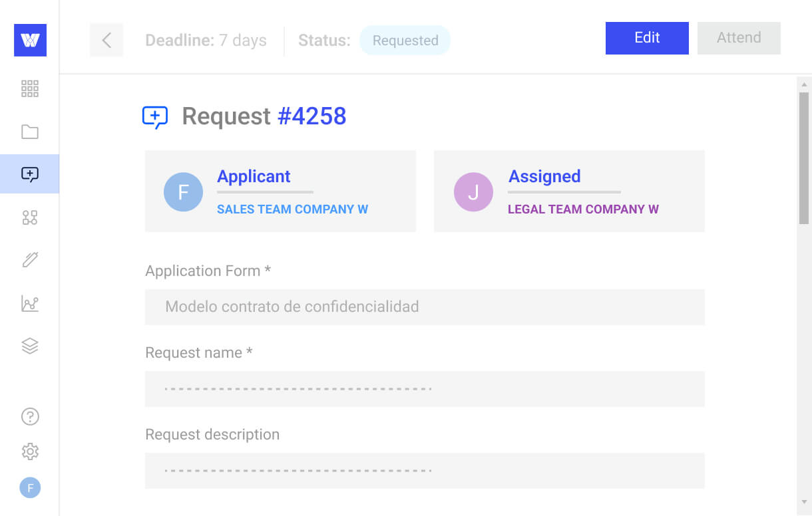Open the analytics chart section
Viewport: 812px width, 516px height.
pos(30,303)
